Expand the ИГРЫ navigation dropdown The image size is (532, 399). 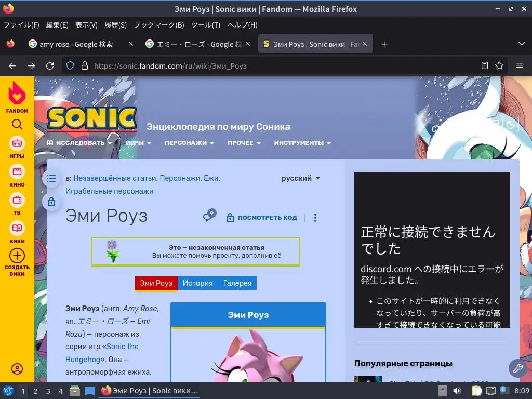(x=138, y=143)
